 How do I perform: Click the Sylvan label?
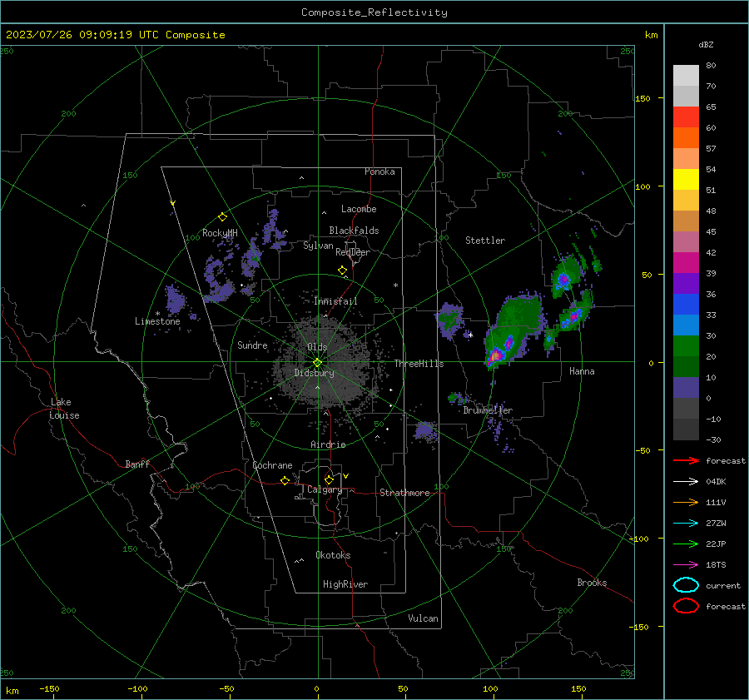[x=318, y=246]
